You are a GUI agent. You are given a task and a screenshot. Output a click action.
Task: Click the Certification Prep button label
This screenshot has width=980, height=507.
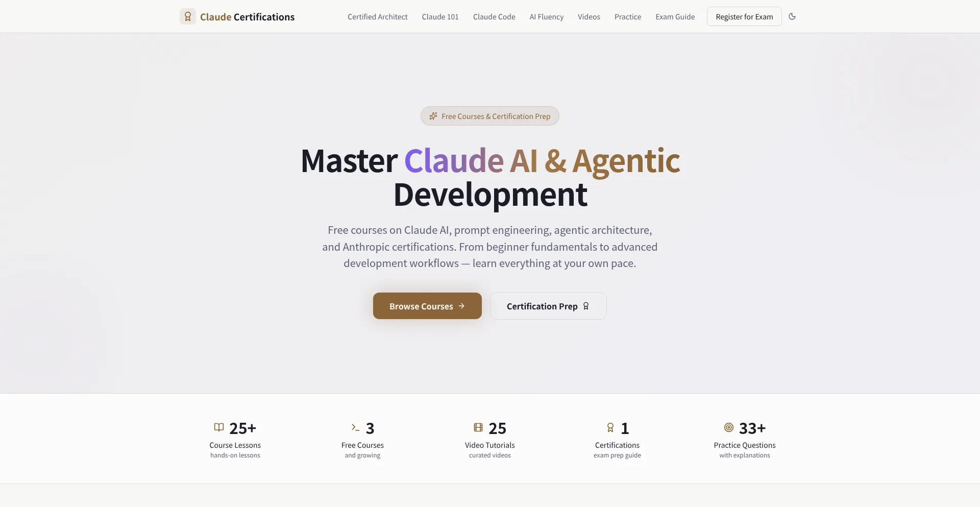[542, 306]
